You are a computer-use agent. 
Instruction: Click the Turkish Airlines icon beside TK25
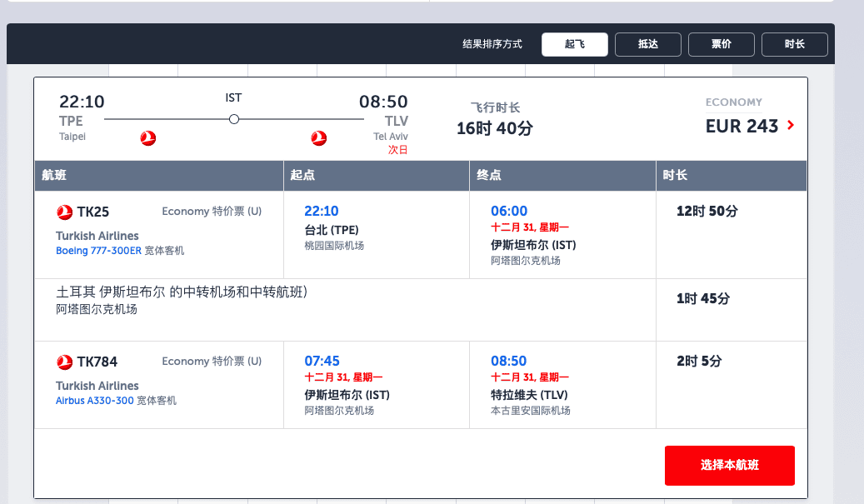64,212
